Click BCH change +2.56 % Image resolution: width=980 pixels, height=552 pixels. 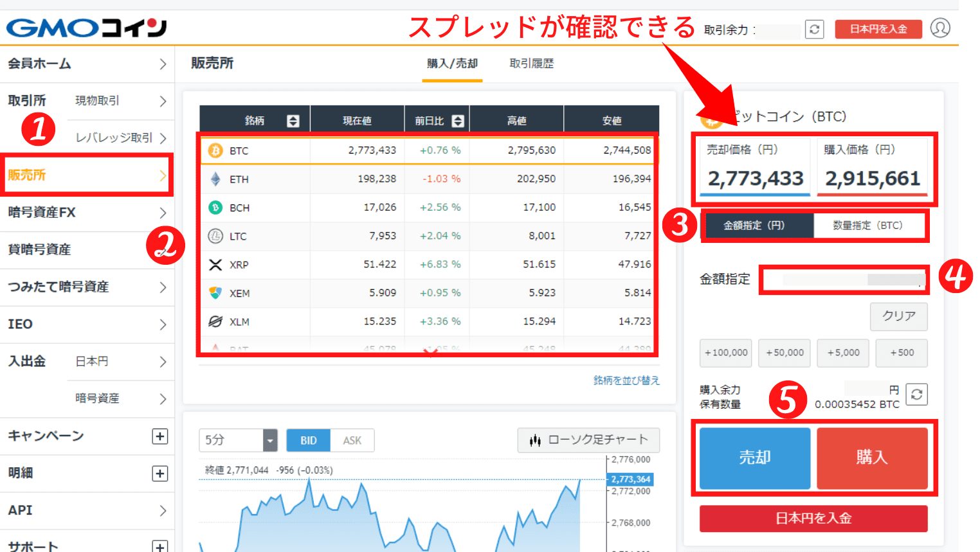tap(440, 208)
